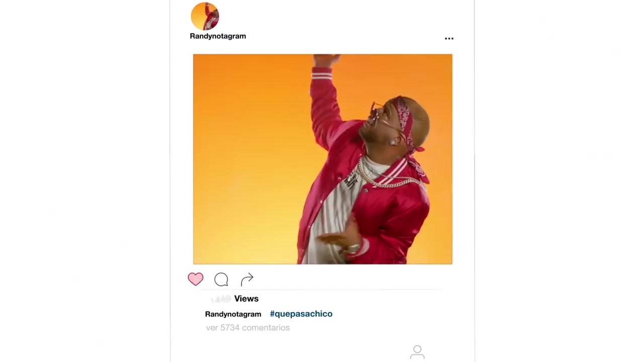Click the Views label
644x362 pixels.
coord(246,299)
